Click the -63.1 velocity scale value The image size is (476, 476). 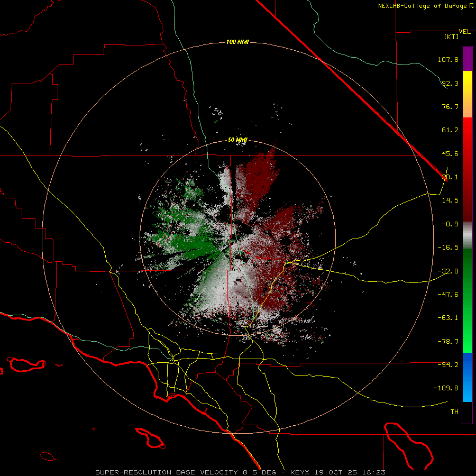tap(448, 318)
